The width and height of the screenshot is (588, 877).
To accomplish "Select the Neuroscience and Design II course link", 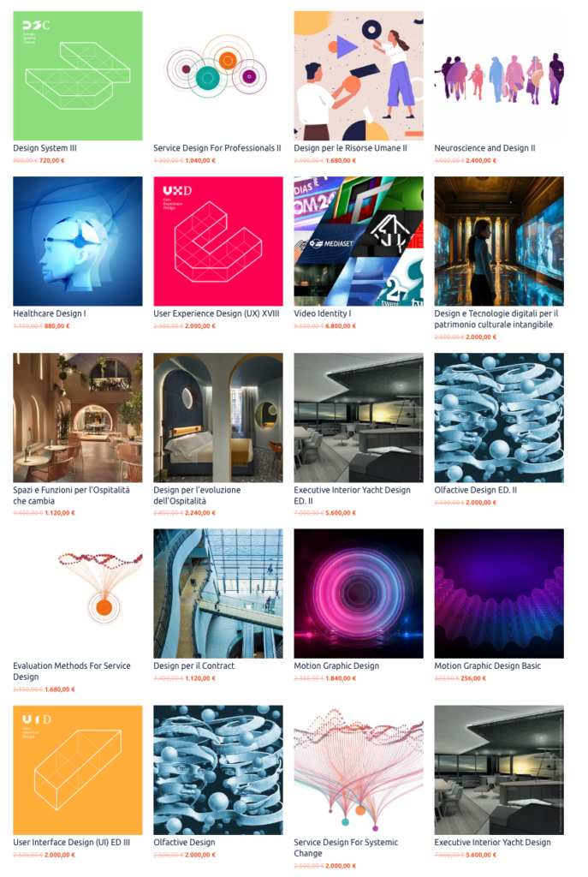I will click(484, 148).
